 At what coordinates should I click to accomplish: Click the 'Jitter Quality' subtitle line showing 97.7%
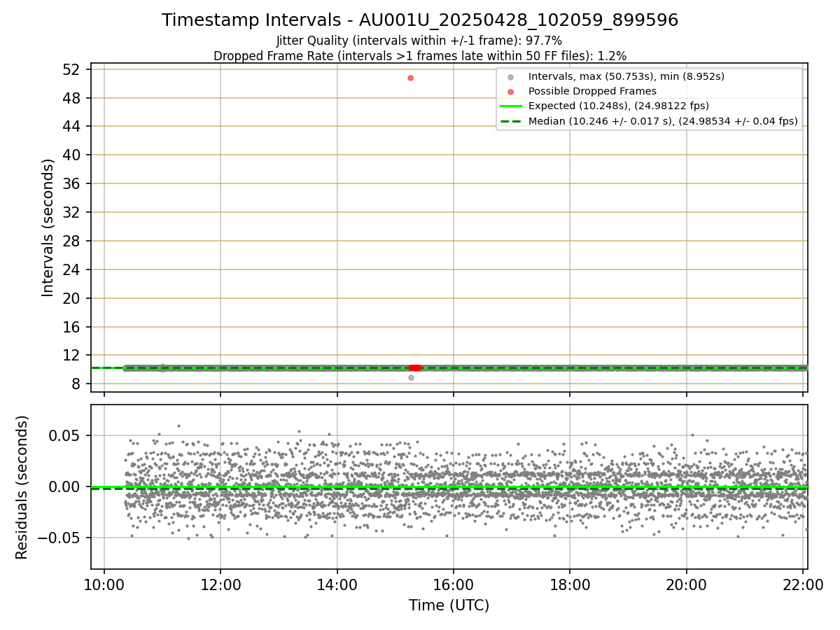pos(419,41)
